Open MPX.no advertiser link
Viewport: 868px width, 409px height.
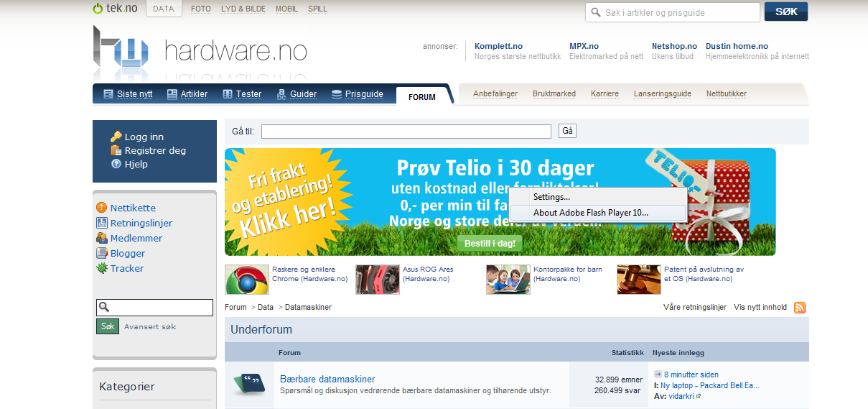(584, 46)
